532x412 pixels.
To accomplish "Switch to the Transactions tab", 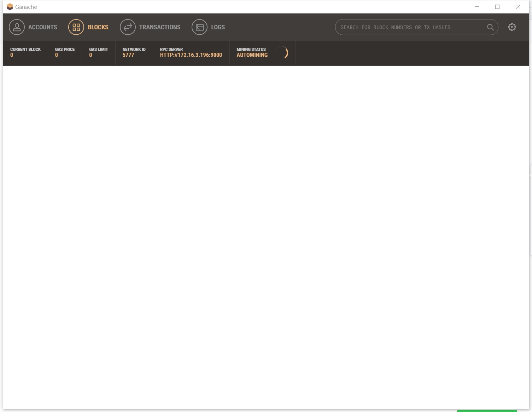I will (160, 27).
